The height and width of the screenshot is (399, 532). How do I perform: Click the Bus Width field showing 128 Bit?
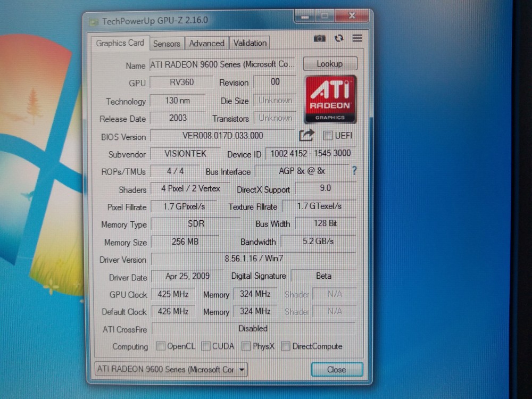325,223
